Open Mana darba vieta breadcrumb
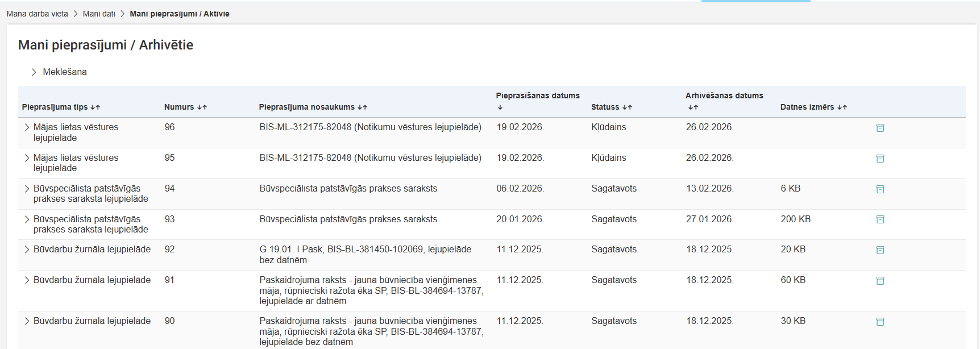Screen dimensions: 980x349 pyautogui.click(x=37, y=14)
